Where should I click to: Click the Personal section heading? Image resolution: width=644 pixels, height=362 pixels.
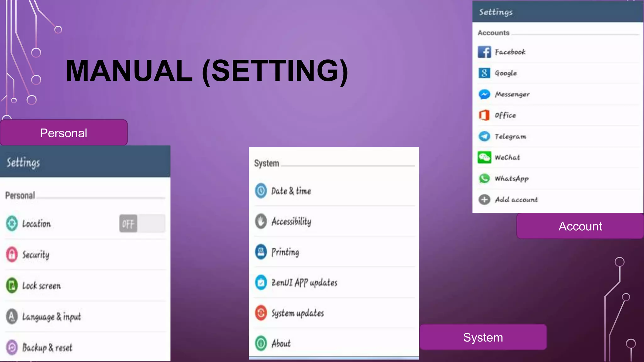pos(20,195)
